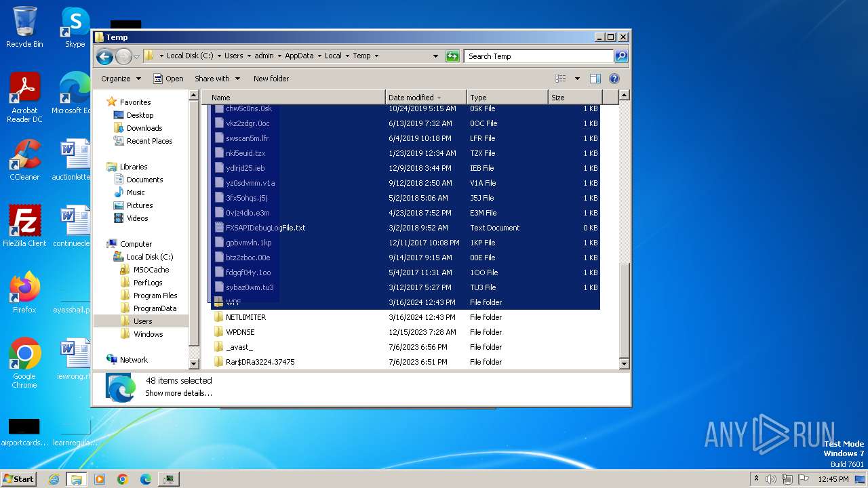Sort by Size column header
Image resolution: width=868 pixels, height=488 pixels.
click(575, 98)
